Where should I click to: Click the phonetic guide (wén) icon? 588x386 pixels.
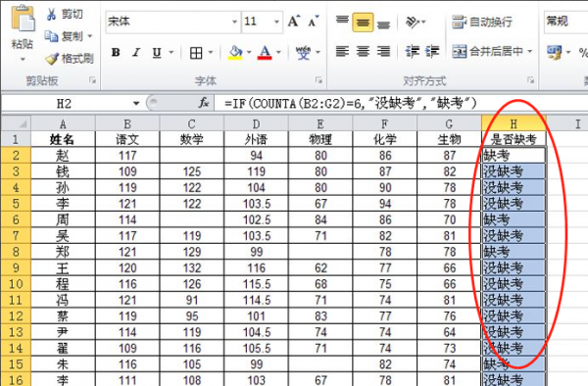pos(304,53)
